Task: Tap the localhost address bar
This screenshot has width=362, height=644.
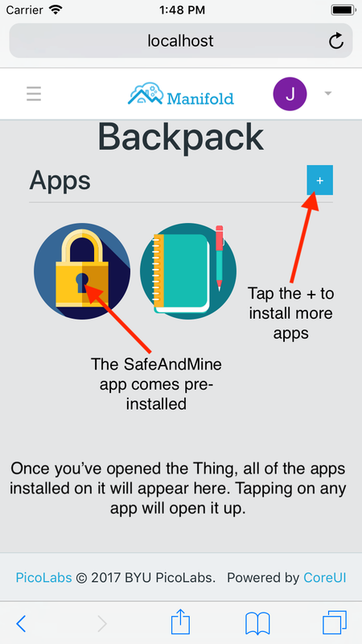Action: (x=180, y=41)
